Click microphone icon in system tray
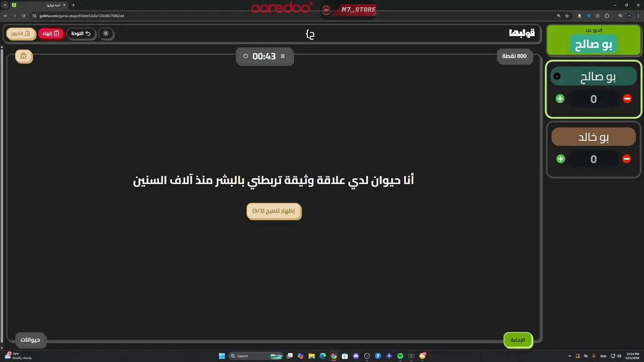Viewport: 644px width, 362px height. coord(594,356)
